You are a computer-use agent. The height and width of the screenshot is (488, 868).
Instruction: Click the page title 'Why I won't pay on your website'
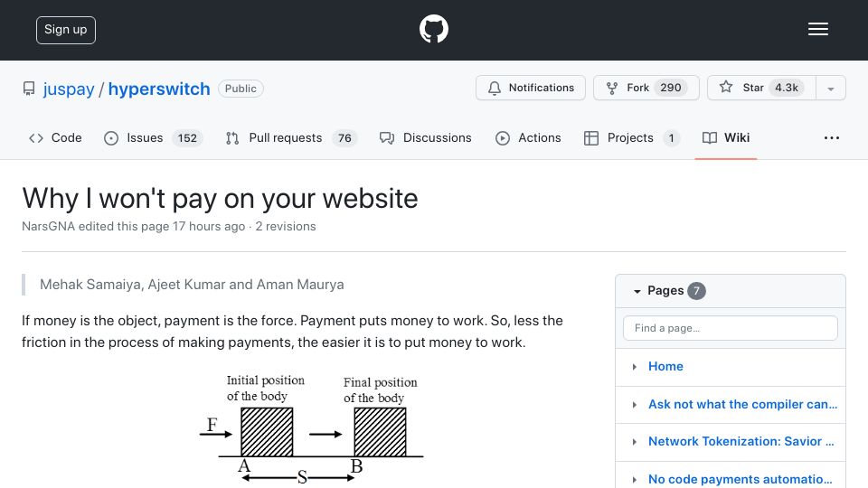220,199
